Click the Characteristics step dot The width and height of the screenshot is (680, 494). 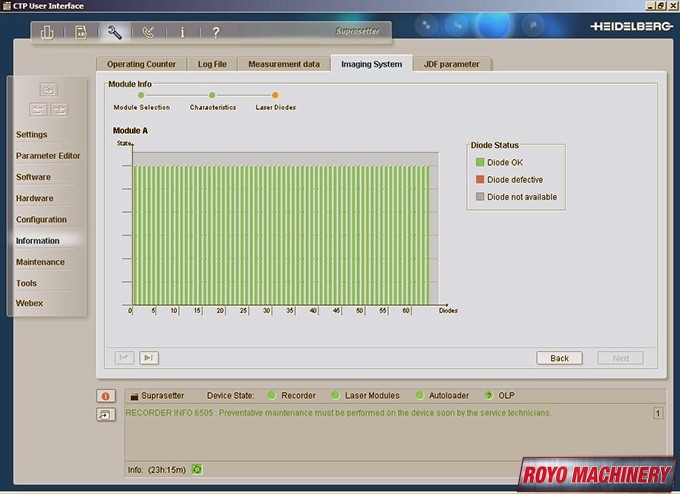coord(212,96)
